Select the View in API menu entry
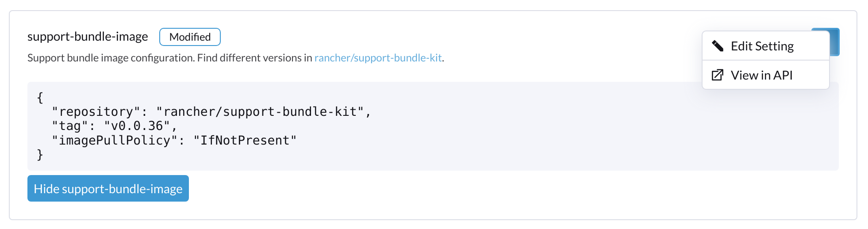Image resolution: width=868 pixels, height=229 pixels. (761, 75)
